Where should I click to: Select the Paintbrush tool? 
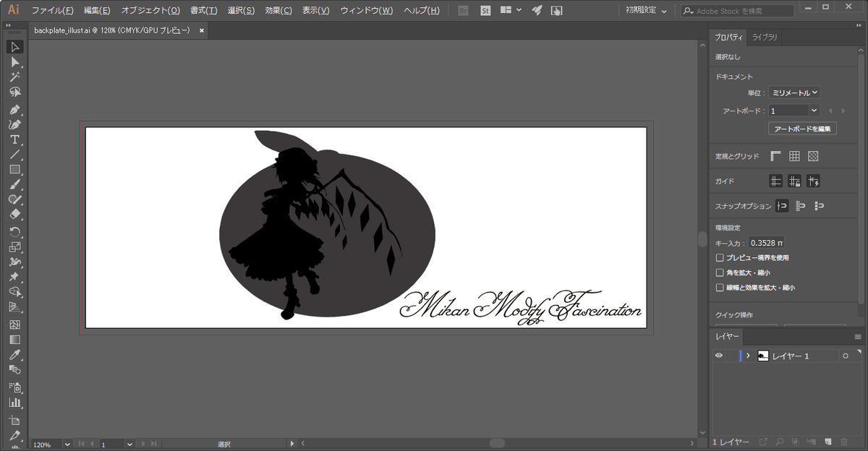14,184
